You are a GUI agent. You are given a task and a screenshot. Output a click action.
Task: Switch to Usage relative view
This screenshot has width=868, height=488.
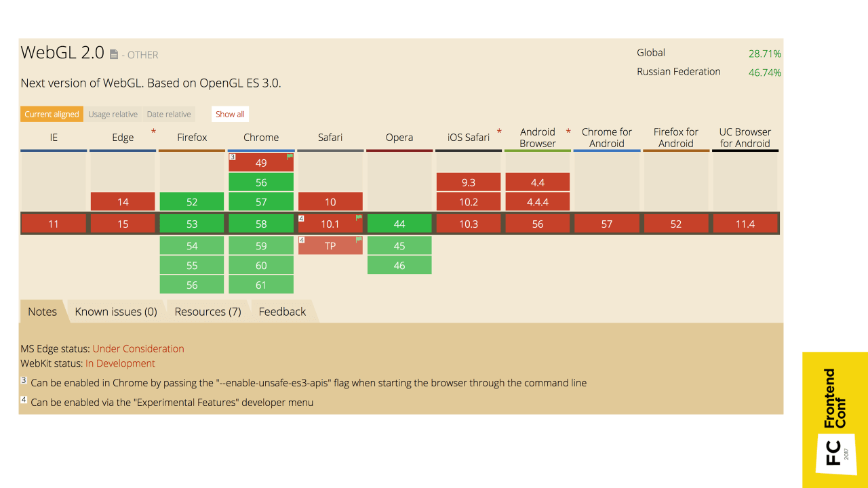click(x=113, y=114)
